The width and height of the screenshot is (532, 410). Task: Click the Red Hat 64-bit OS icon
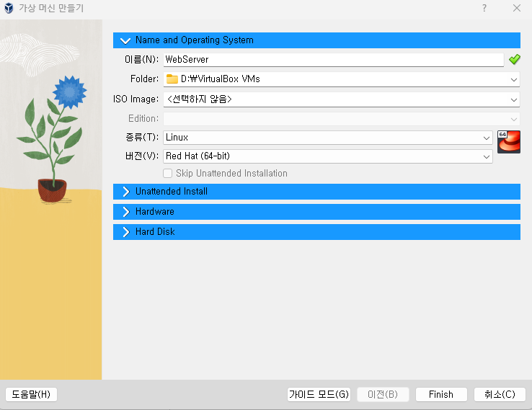coord(509,142)
